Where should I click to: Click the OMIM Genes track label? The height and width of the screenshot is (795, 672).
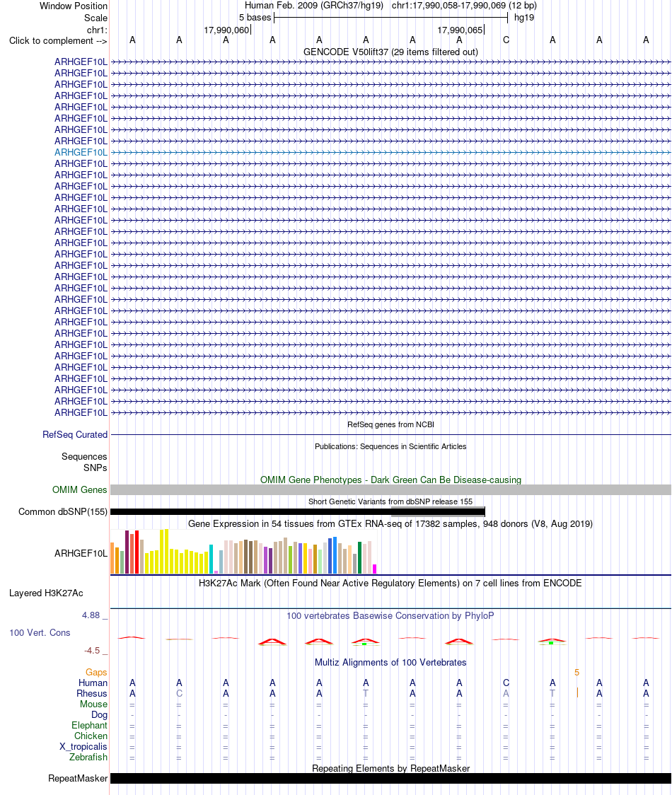79,489
